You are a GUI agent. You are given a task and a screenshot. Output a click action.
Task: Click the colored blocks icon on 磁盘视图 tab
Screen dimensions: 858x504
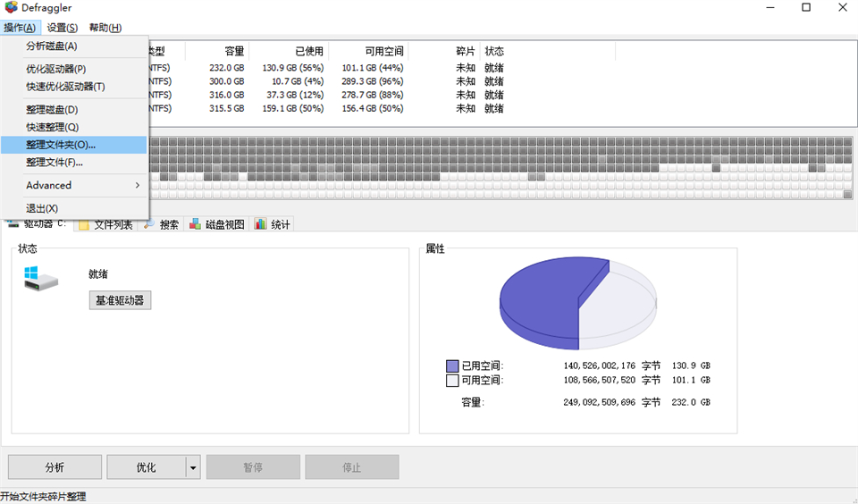(x=195, y=224)
